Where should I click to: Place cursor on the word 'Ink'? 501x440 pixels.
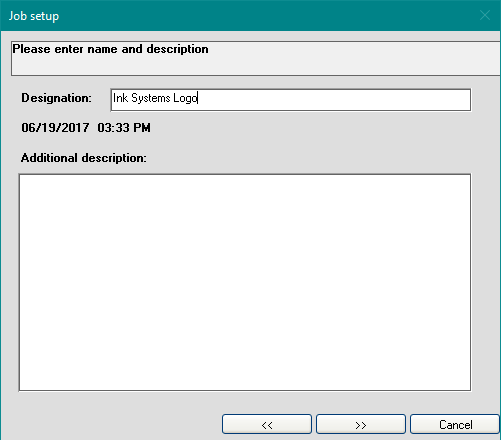tap(120, 98)
